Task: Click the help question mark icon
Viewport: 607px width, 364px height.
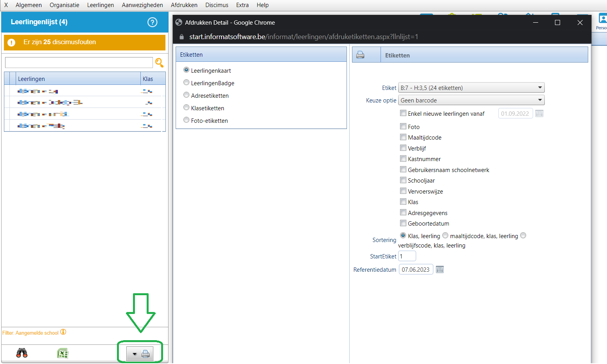Action: coord(152,22)
